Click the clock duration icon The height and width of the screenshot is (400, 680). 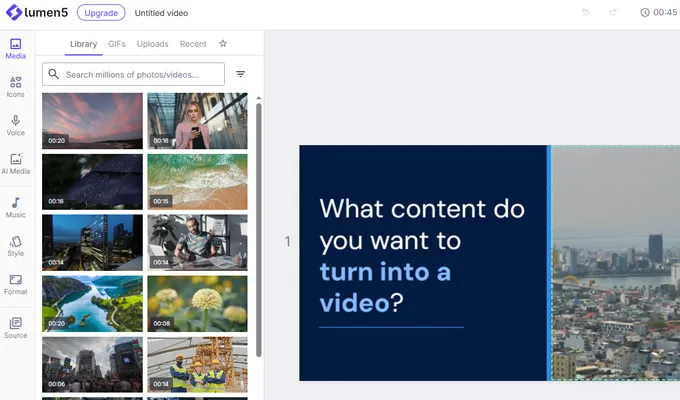(645, 13)
